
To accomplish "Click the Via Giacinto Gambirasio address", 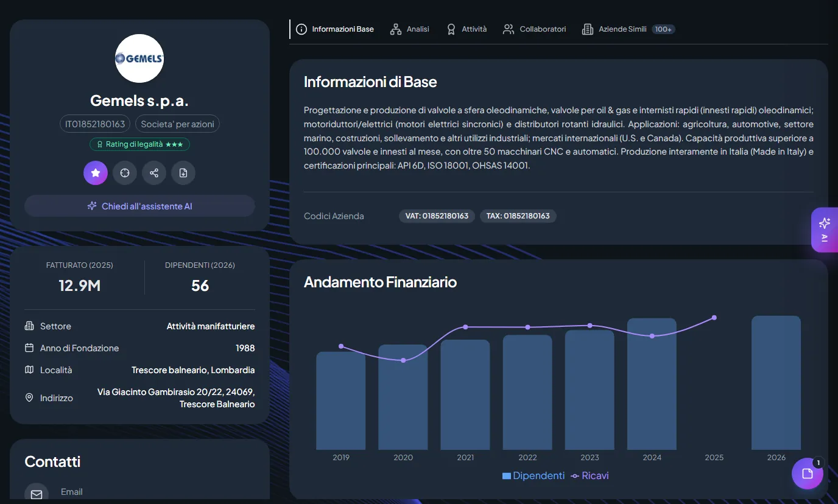I will click(176, 398).
